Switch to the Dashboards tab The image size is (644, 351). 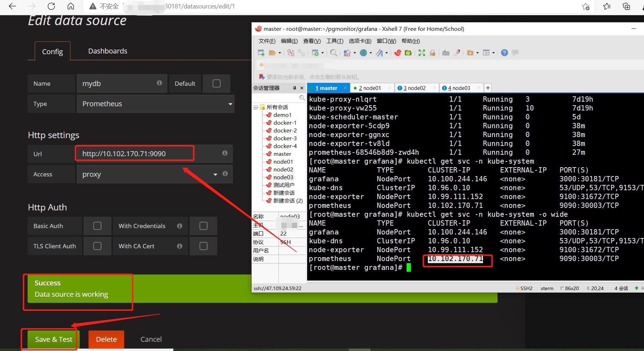pos(108,51)
